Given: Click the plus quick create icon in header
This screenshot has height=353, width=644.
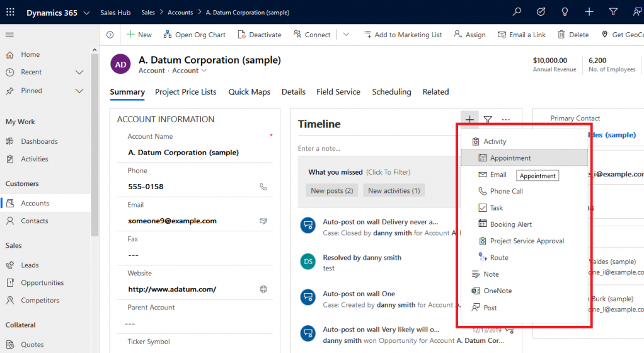Looking at the screenshot, I should (589, 12).
